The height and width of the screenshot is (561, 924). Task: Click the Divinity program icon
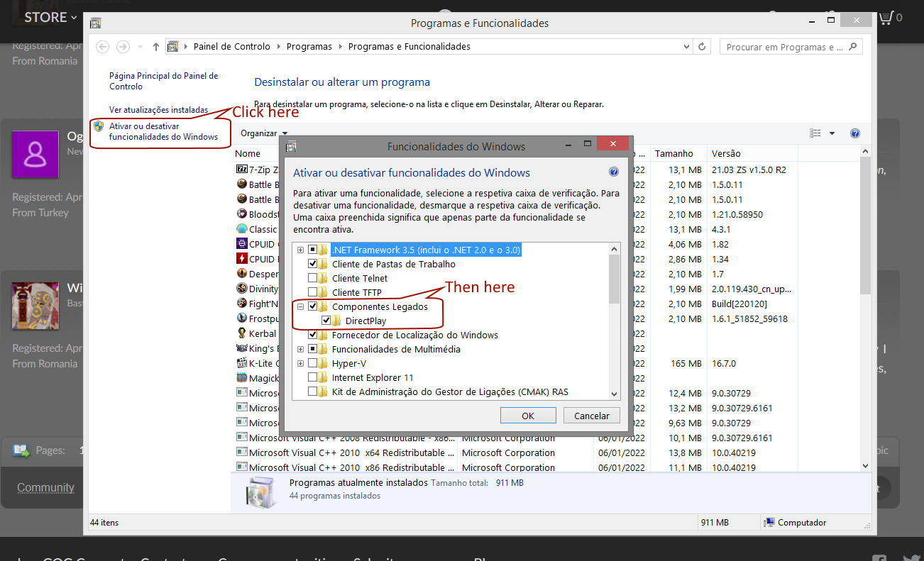click(241, 289)
